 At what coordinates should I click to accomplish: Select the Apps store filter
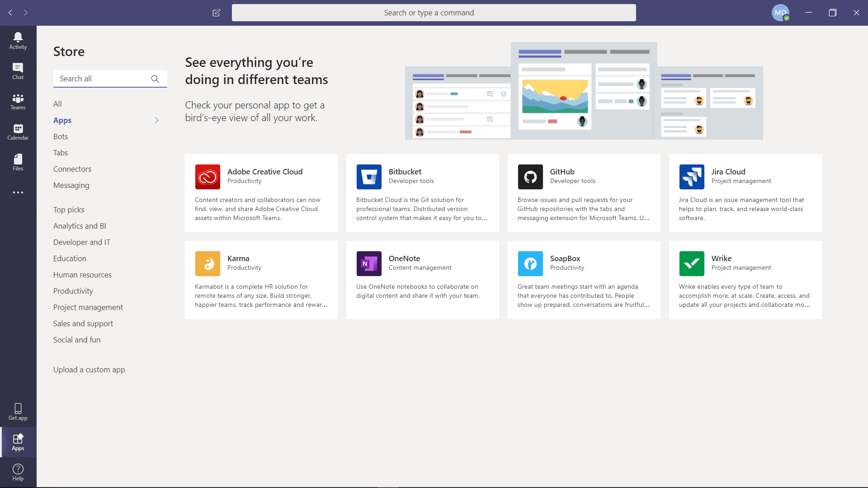click(62, 120)
